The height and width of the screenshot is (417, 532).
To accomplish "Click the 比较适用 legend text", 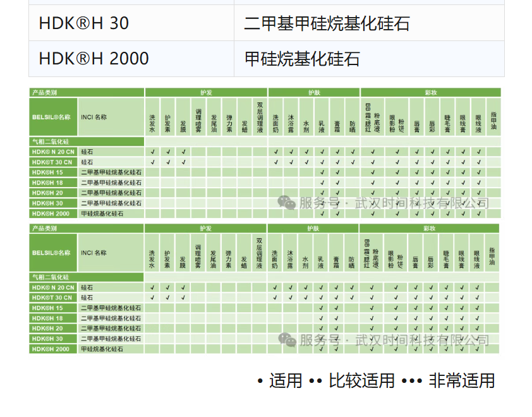I will (x=361, y=381).
